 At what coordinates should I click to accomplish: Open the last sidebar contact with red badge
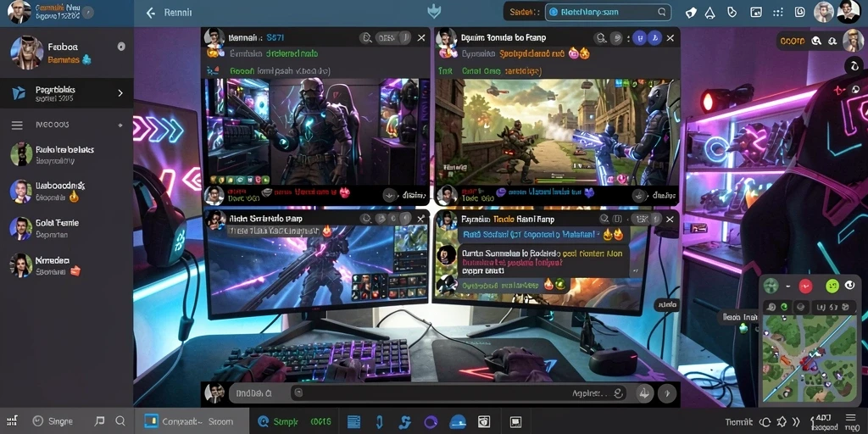point(66,265)
